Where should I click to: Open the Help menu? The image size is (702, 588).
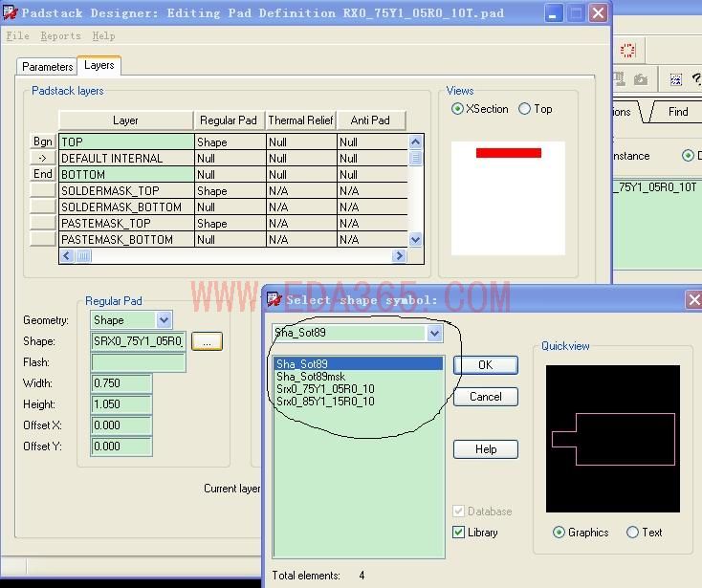[103, 35]
